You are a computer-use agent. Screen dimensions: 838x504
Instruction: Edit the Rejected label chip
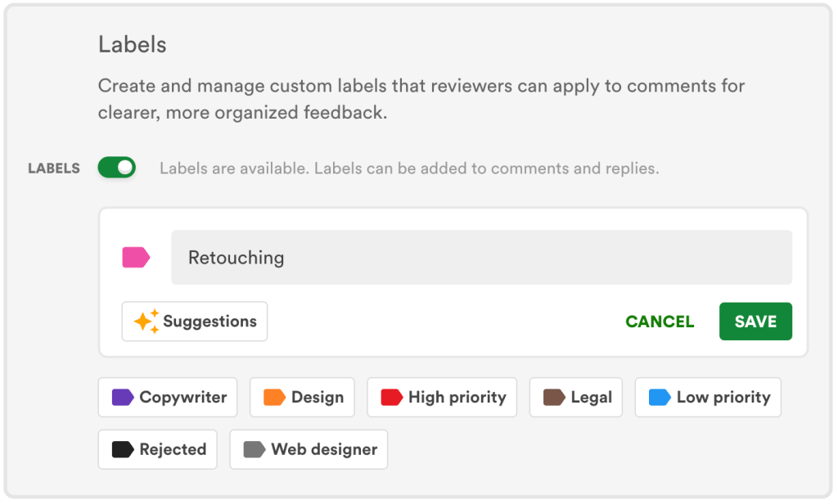(158, 449)
